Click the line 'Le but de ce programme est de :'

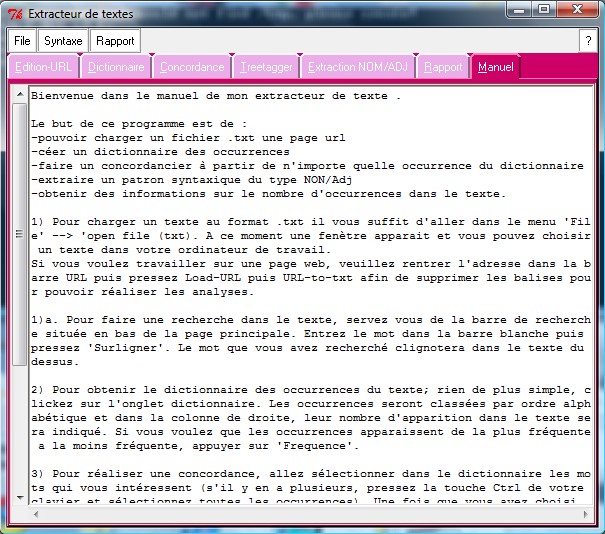[x=139, y=124]
